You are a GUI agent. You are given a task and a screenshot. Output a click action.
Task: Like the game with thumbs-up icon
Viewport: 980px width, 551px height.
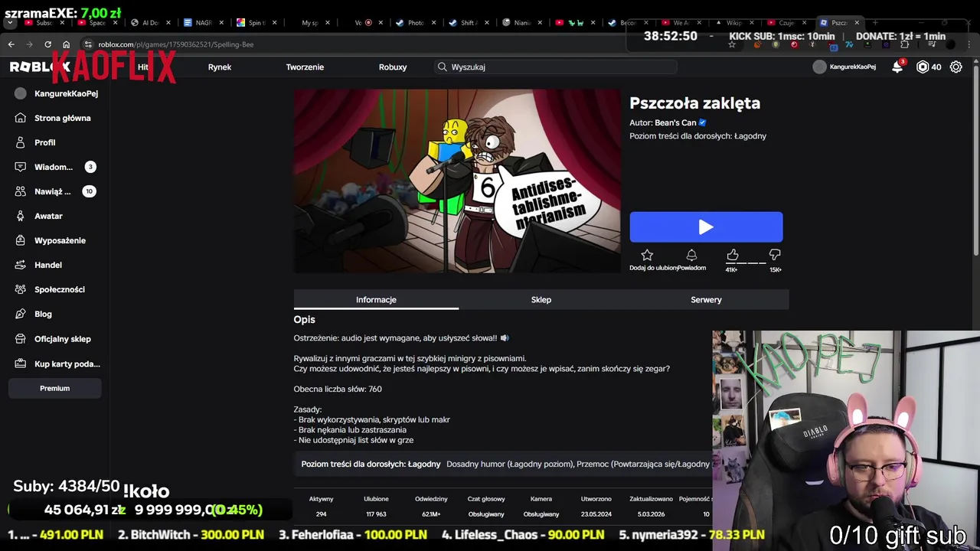pyautogui.click(x=733, y=255)
